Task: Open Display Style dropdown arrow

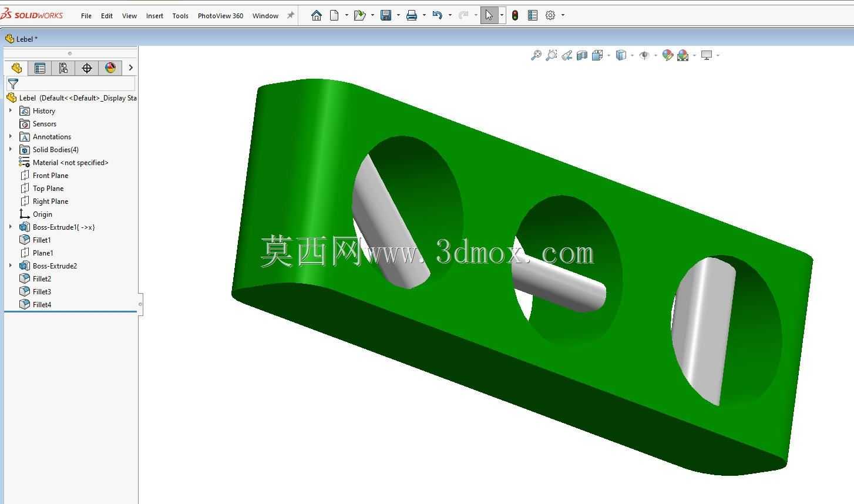Action: coord(632,55)
